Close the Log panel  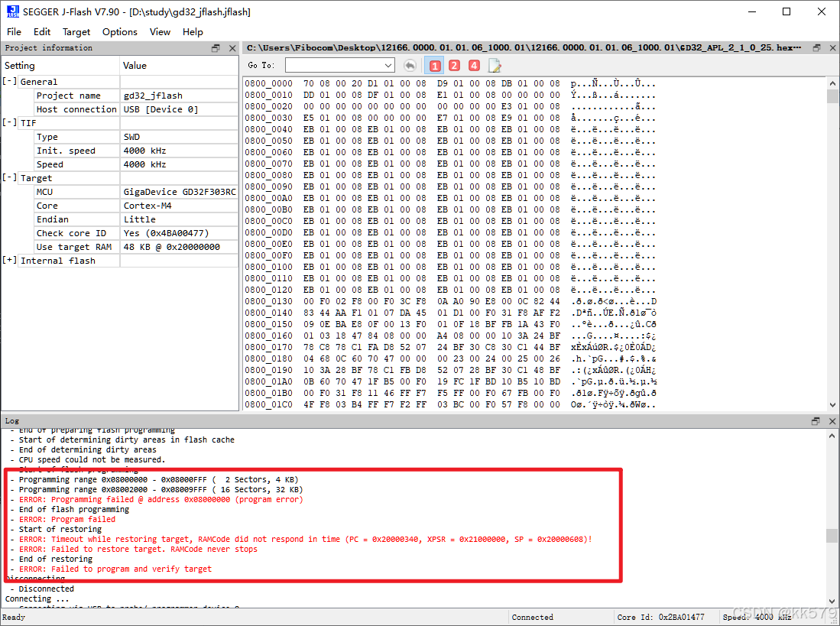(x=832, y=421)
